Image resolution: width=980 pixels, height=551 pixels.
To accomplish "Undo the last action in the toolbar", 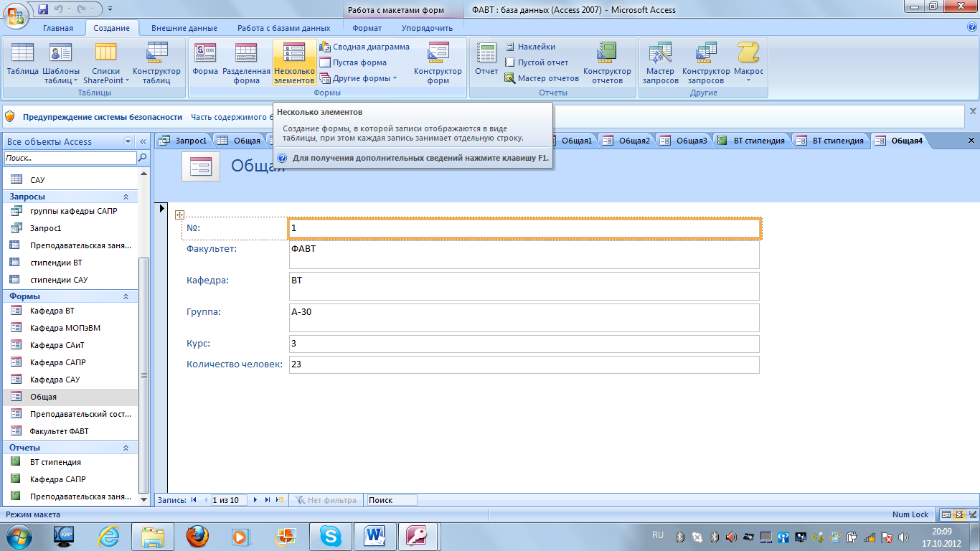I will [x=60, y=10].
